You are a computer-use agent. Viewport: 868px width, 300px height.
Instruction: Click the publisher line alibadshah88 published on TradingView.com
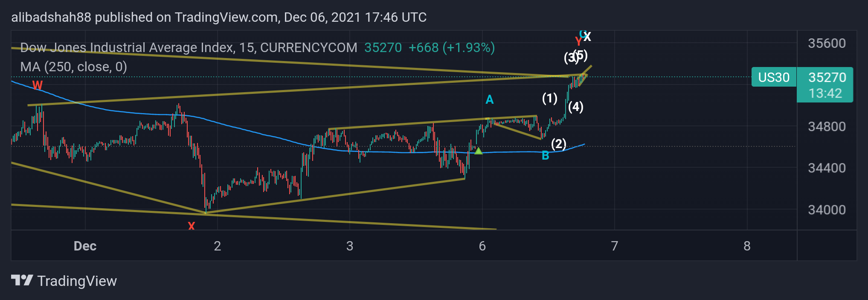tap(219, 17)
